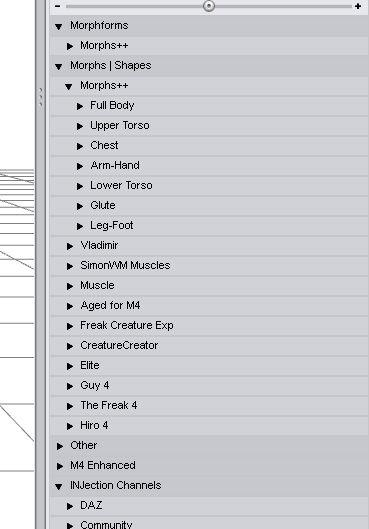Expand the Guy 4 group
The width and height of the screenshot is (369, 529).
point(70,386)
